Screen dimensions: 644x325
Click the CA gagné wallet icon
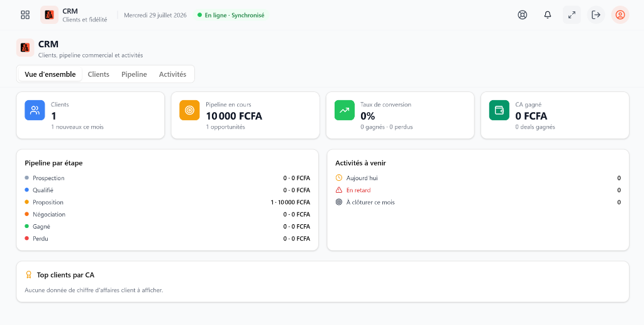(x=499, y=110)
